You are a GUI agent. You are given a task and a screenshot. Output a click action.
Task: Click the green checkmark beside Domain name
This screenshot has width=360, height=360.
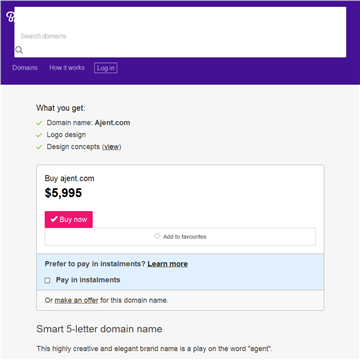(39, 123)
